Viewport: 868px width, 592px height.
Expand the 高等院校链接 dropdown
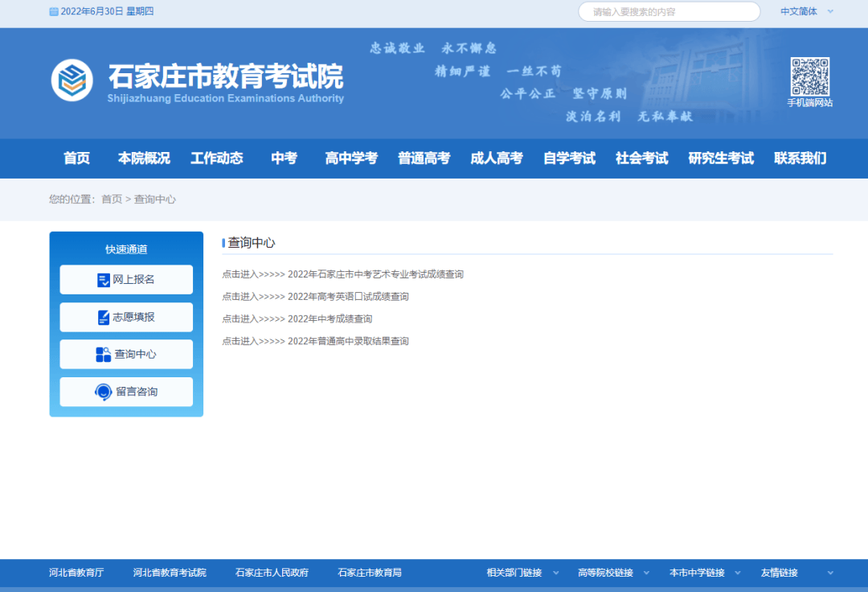coord(613,573)
